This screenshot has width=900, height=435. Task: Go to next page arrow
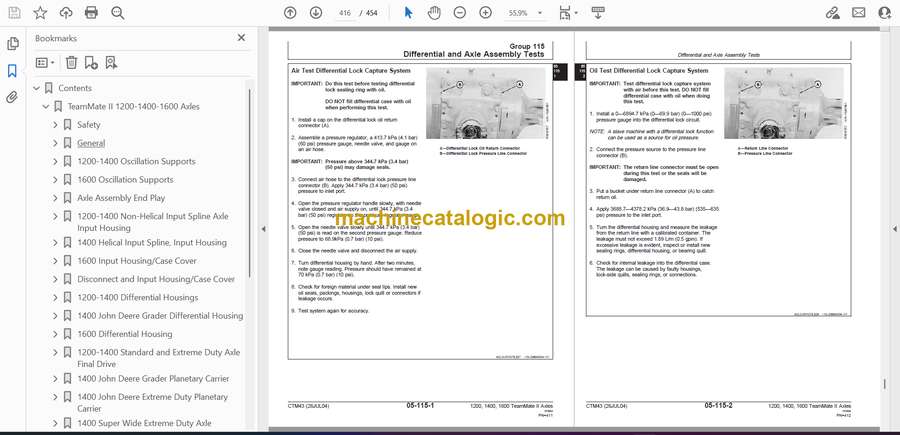[x=316, y=13]
